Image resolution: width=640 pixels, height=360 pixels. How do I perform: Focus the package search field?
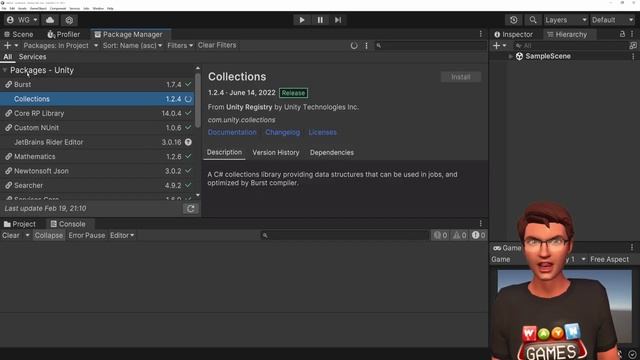click(x=430, y=45)
